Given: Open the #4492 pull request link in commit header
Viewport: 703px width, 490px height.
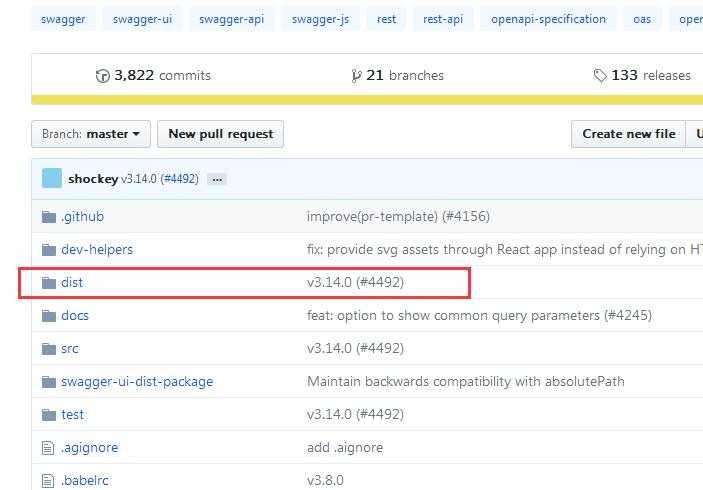Looking at the screenshot, I should (x=181, y=179).
